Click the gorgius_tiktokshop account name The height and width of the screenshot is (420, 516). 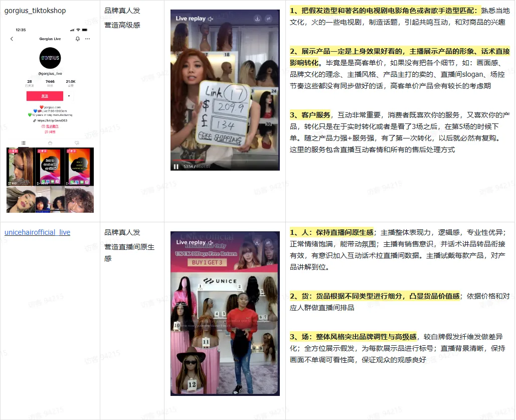coord(35,11)
